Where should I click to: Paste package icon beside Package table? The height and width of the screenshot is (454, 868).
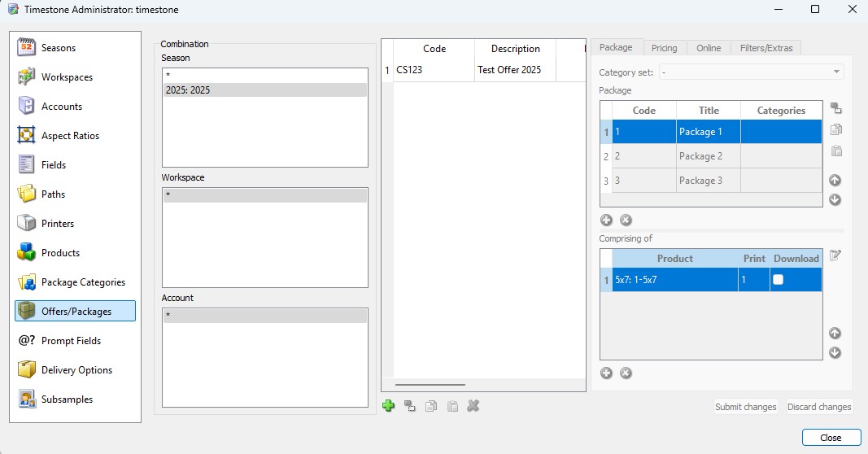(x=836, y=151)
